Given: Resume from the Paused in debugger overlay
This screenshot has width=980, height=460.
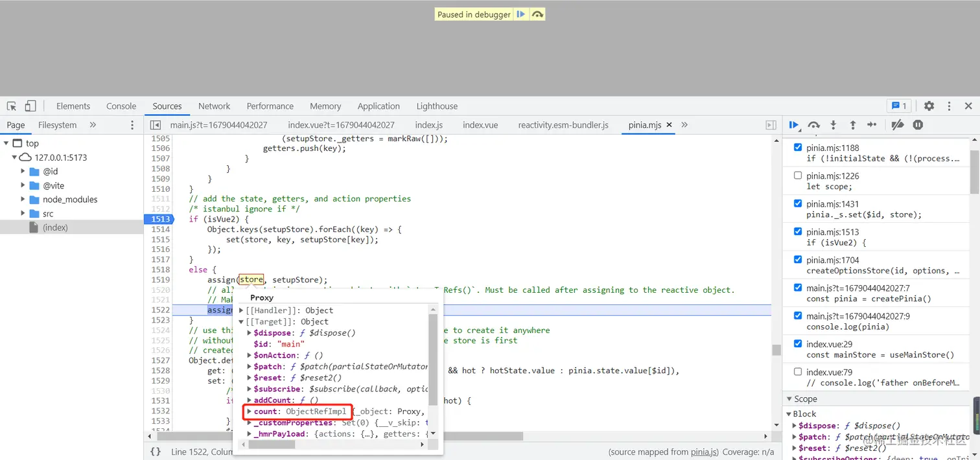Looking at the screenshot, I should click(521, 14).
